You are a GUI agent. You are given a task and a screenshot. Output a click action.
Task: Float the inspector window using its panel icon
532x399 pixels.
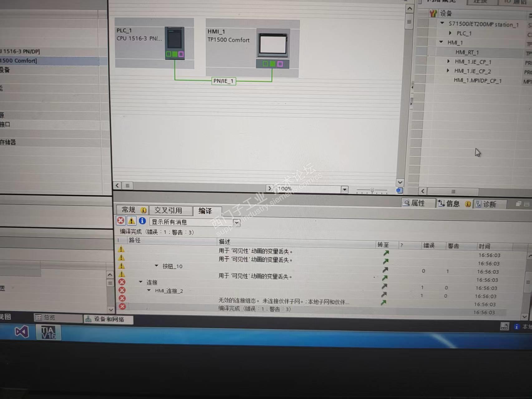[x=518, y=204]
